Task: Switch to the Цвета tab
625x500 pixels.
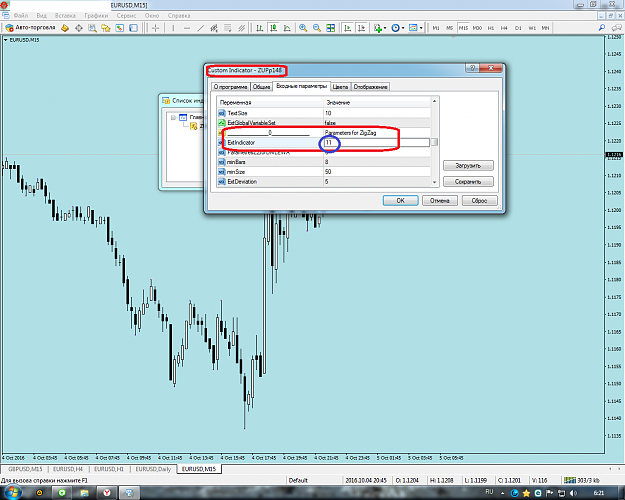Action: pyautogui.click(x=340, y=87)
